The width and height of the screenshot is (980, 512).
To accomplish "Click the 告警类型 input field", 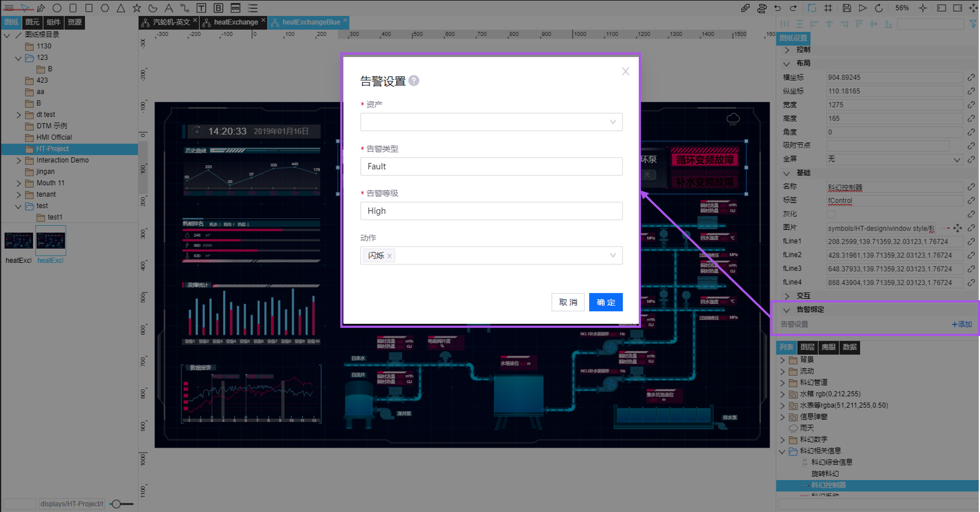I will 491,167.
